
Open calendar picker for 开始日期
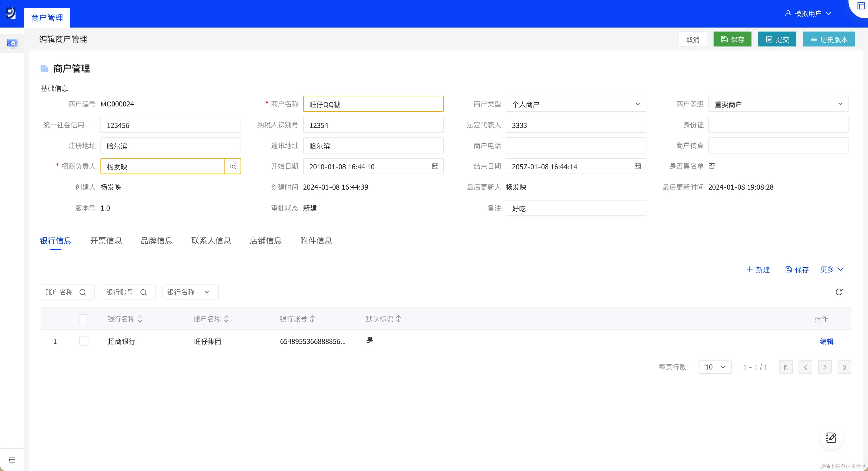[435, 166]
